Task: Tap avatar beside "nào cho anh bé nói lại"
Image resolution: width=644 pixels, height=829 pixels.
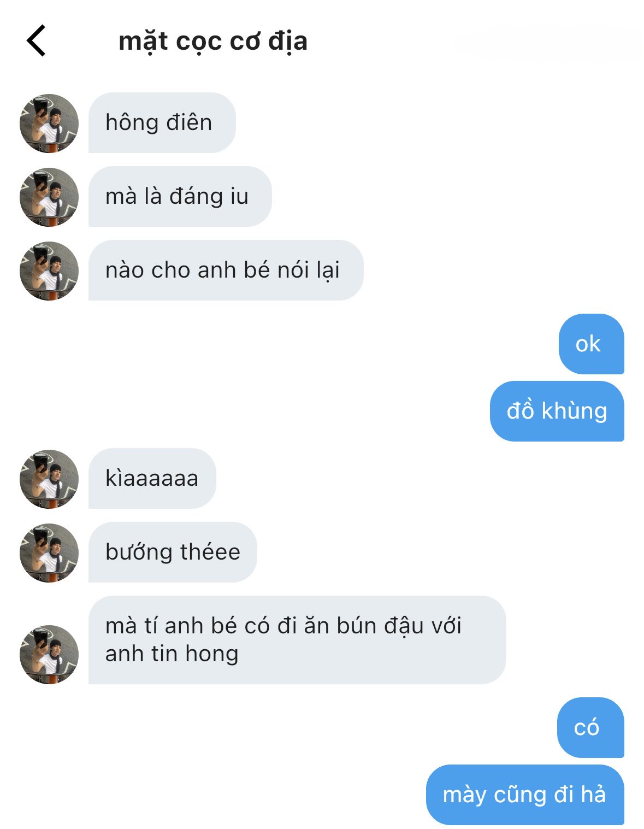Action: coord(49,271)
